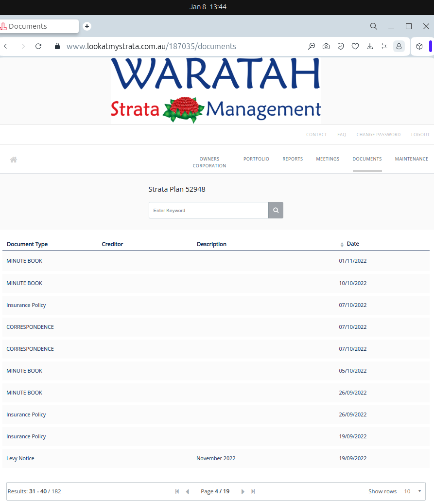
Task: Reload the page with refresh icon
Action: point(38,46)
